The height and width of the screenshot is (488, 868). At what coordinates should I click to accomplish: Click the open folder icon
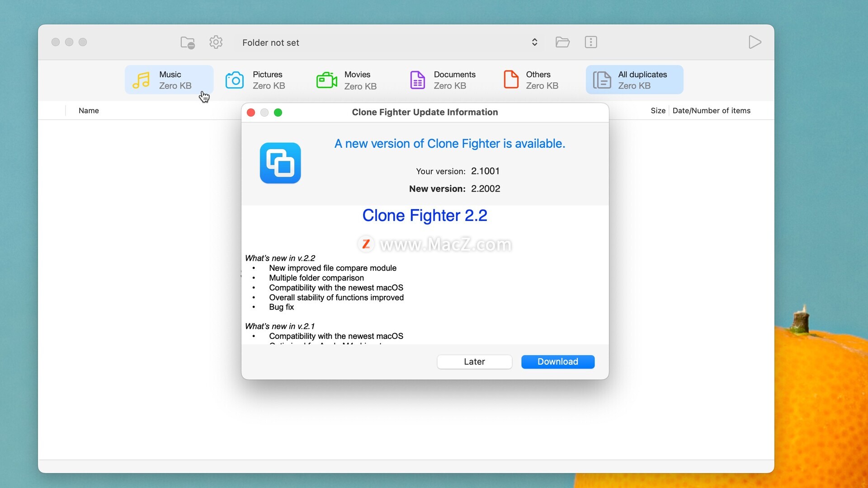click(x=562, y=42)
